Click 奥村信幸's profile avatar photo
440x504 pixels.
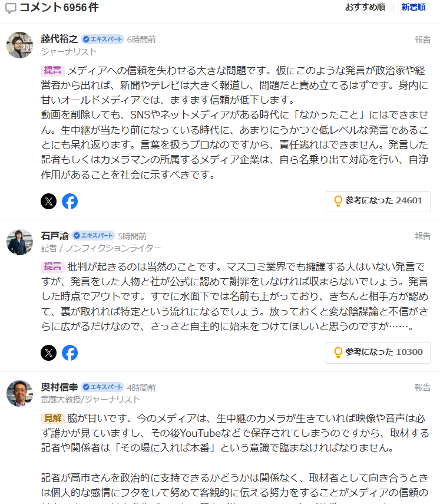point(19,393)
